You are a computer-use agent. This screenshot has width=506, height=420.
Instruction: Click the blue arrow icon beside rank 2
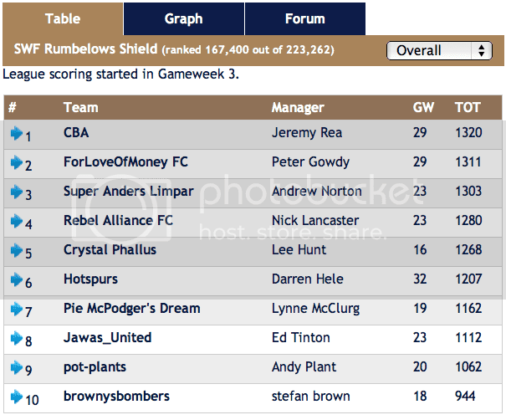(17, 162)
